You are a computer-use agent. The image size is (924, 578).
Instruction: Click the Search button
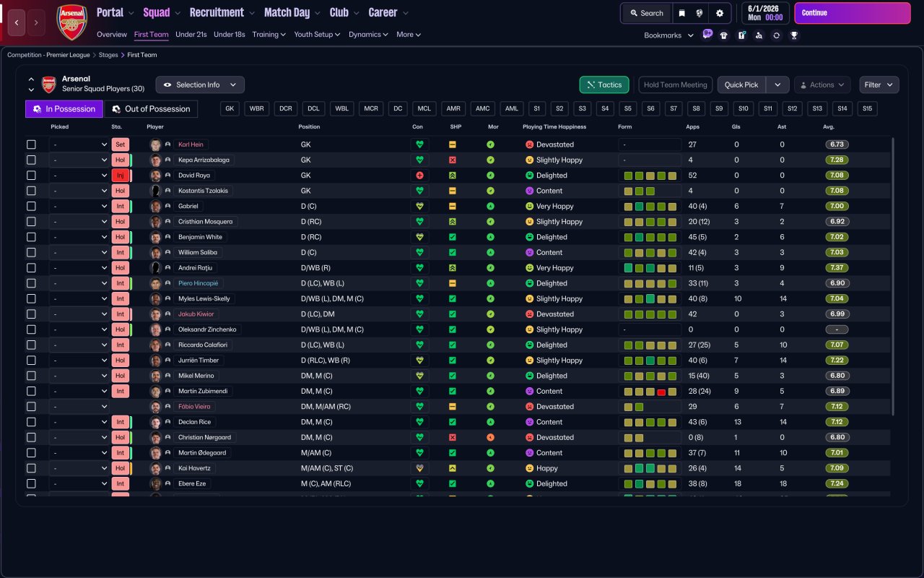tap(646, 13)
